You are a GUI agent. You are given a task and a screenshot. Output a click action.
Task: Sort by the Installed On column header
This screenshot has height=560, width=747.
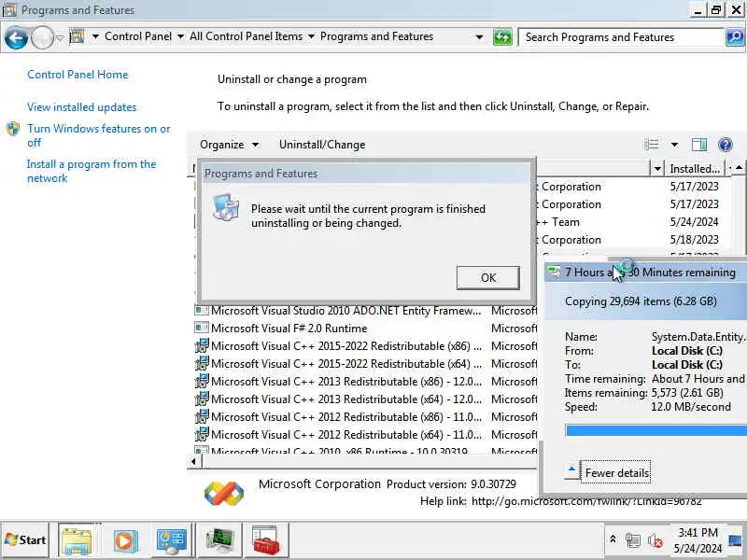[695, 169]
